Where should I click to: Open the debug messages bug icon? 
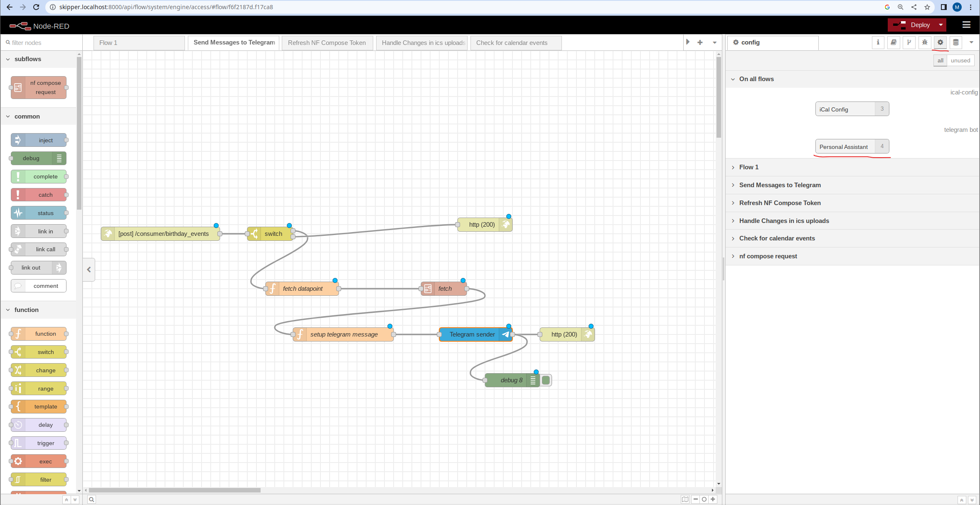click(925, 42)
